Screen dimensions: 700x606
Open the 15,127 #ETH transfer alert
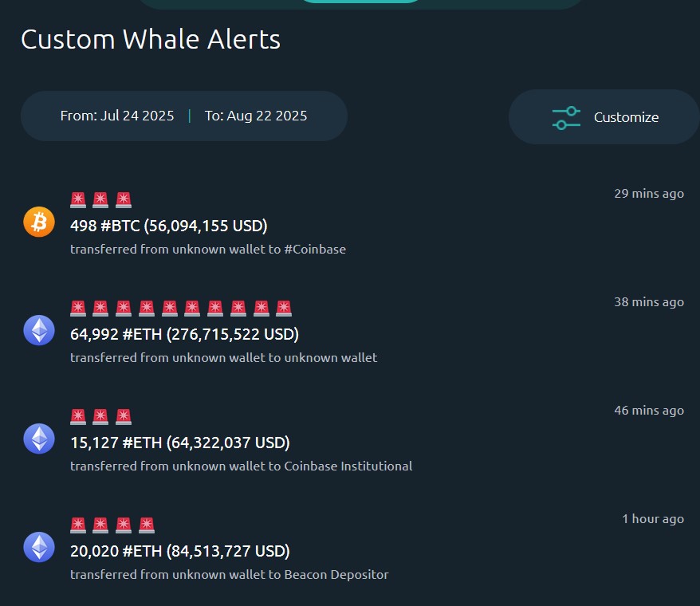point(353,441)
